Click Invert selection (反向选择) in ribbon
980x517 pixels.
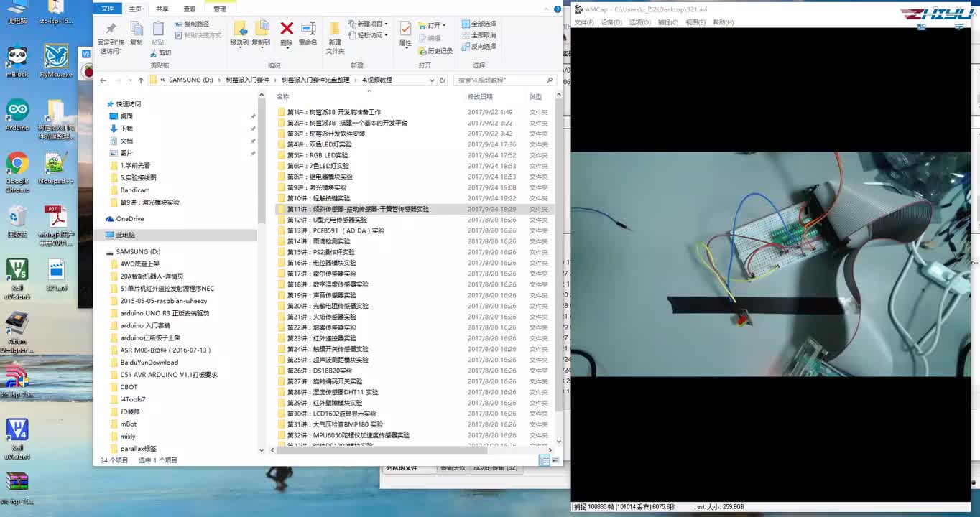479,47
